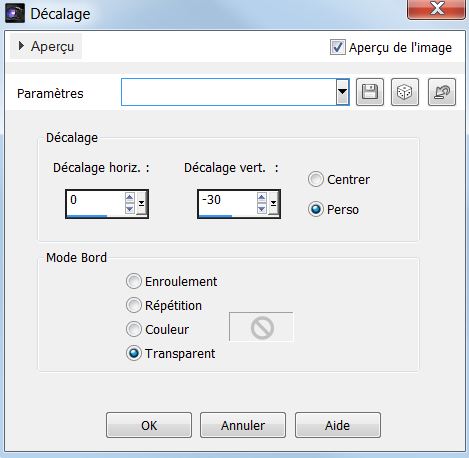Click the disabled edge color swatch

(261, 327)
